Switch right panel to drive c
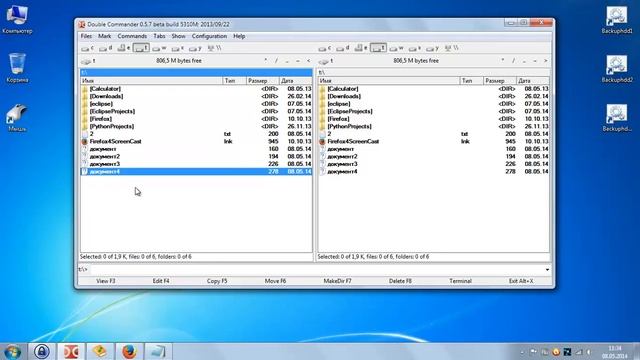Viewport: 640px width, 360px height. (325, 48)
